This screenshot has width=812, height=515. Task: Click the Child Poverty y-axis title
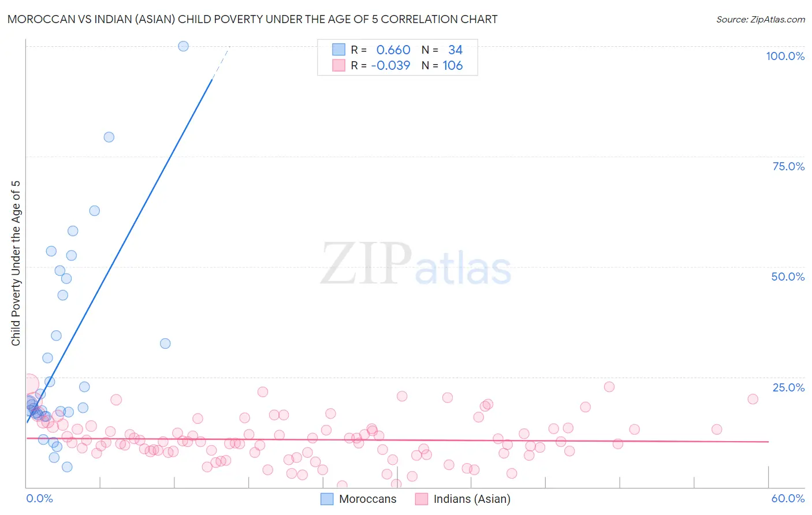tap(16, 263)
